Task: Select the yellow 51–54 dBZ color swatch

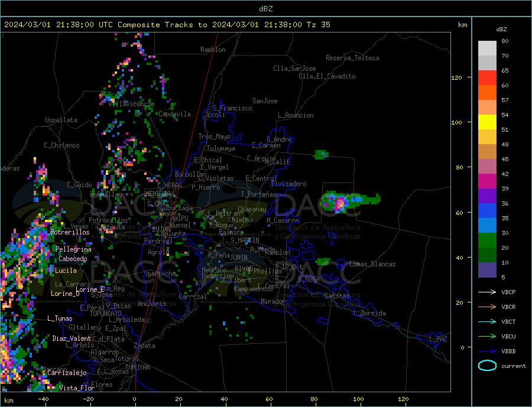Action: coord(487,122)
